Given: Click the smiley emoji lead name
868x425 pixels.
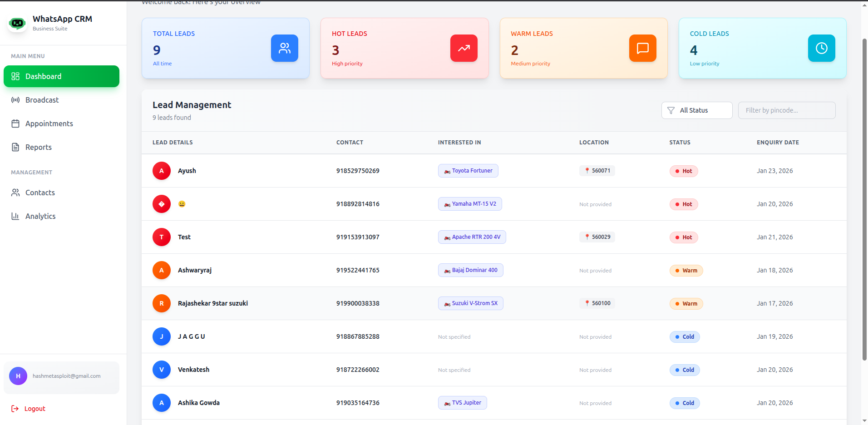Looking at the screenshot, I should pos(182,204).
